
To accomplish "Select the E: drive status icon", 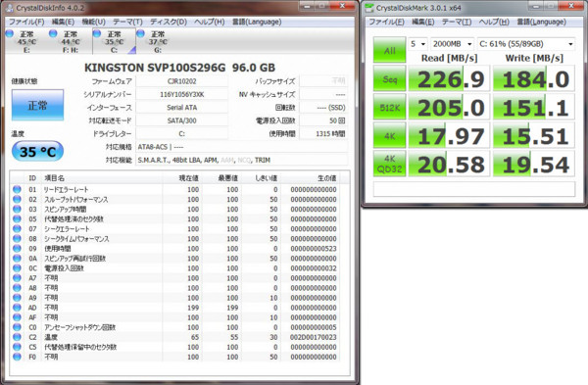I will coord(10,34).
